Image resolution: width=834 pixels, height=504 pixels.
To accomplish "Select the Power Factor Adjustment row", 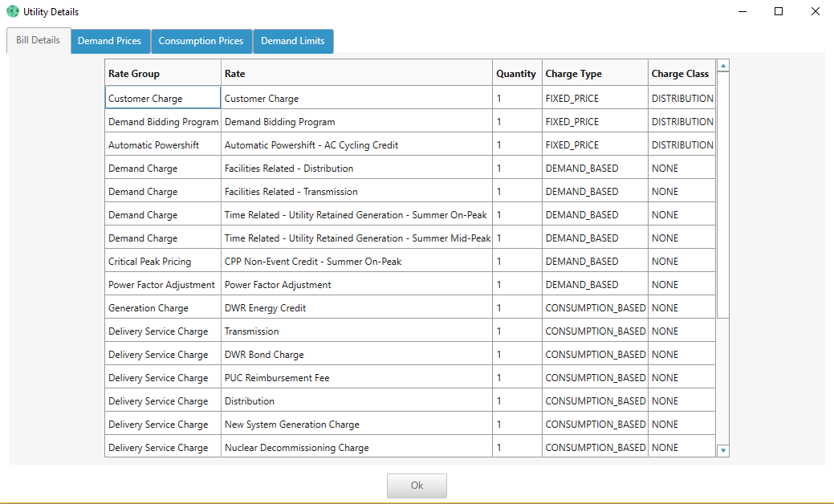I will click(162, 284).
